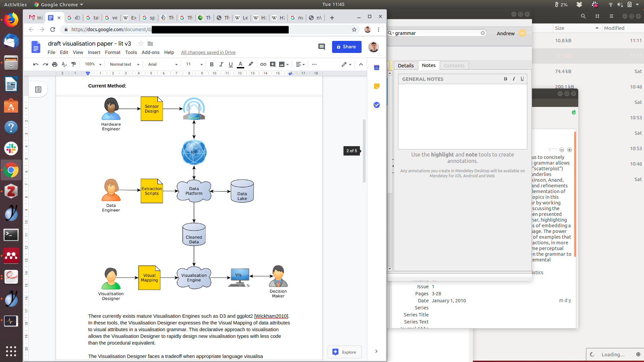Star the draft visualisation paper document
This screenshot has width=644, height=362.
point(141,44)
